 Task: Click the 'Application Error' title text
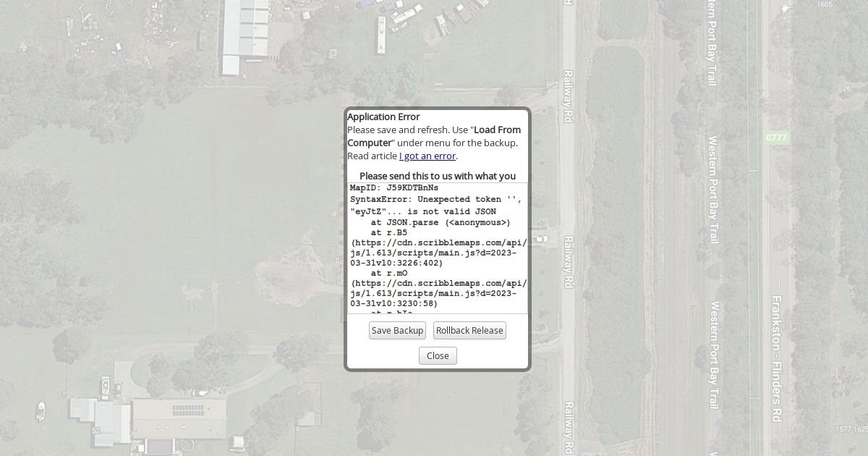coord(383,117)
